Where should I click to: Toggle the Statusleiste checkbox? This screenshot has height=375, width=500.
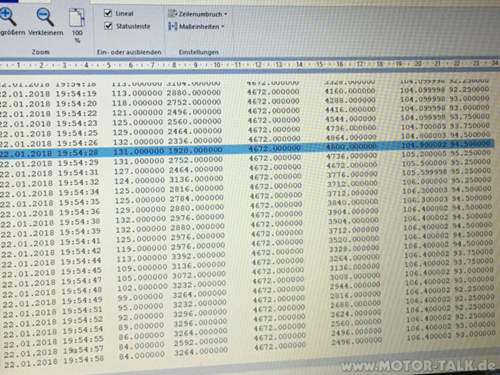pos(108,26)
